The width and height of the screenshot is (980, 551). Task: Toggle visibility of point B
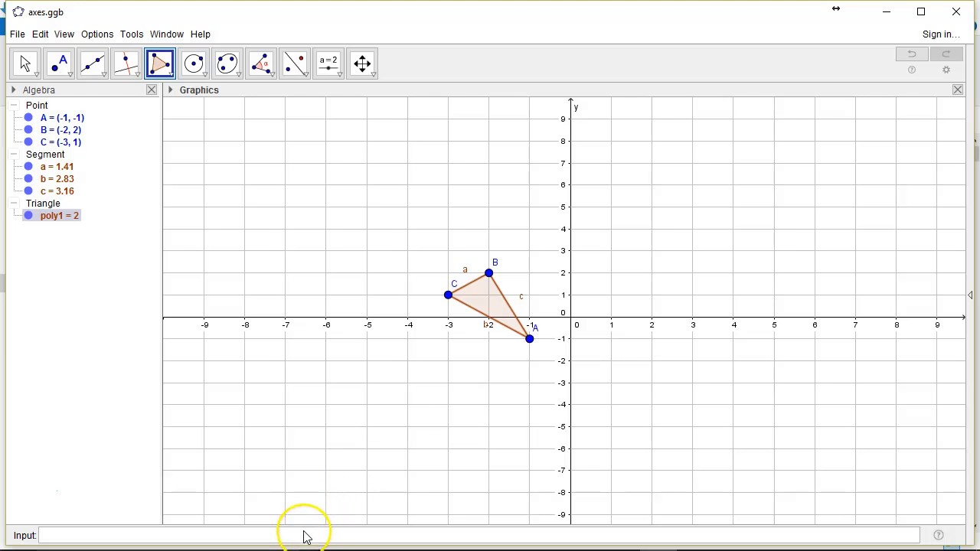pyautogui.click(x=28, y=130)
